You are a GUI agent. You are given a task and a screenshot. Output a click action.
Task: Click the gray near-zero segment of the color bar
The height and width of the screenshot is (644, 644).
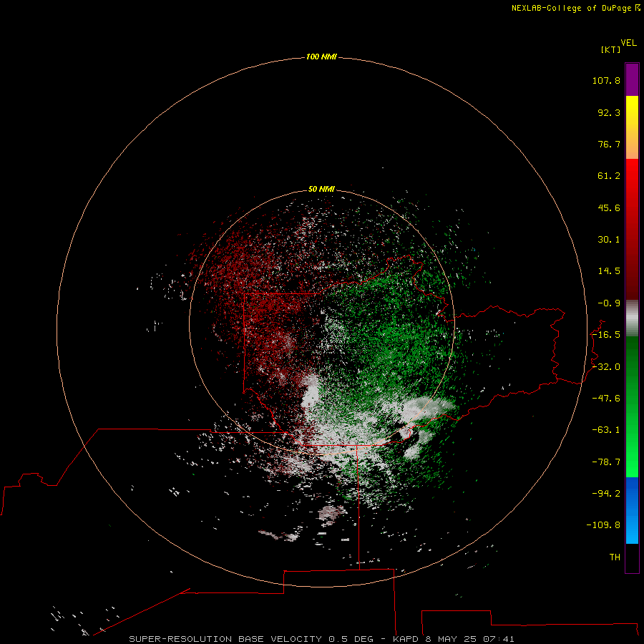[632, 318]
